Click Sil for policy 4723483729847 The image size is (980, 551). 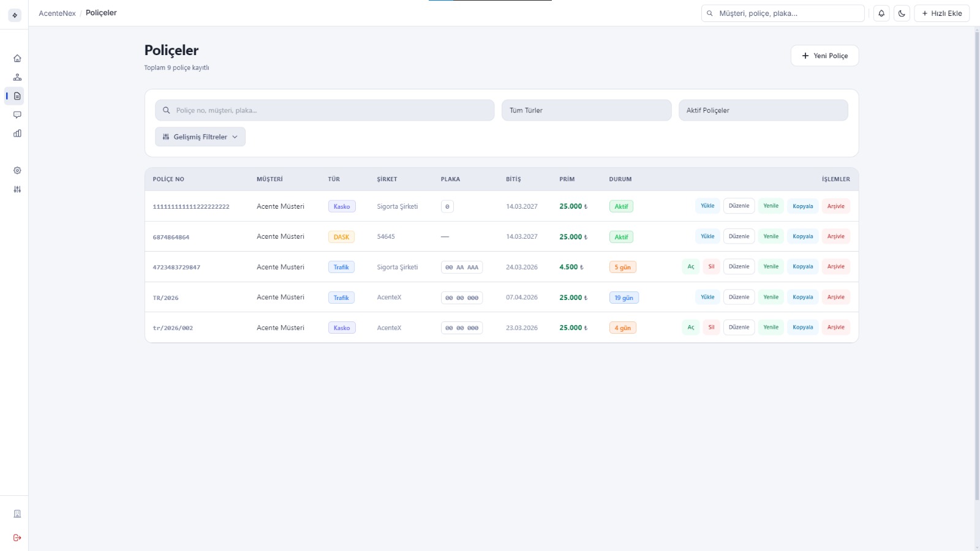click(x=711, y=267)
